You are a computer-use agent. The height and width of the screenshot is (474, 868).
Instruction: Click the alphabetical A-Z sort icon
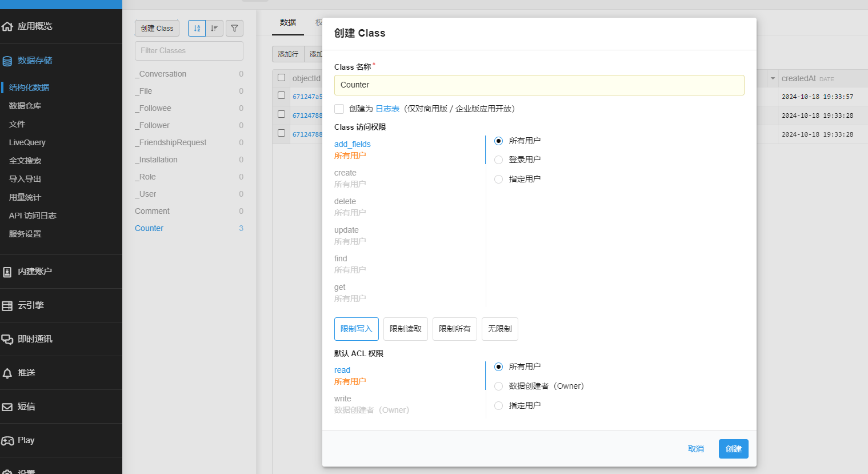point(197,28)
